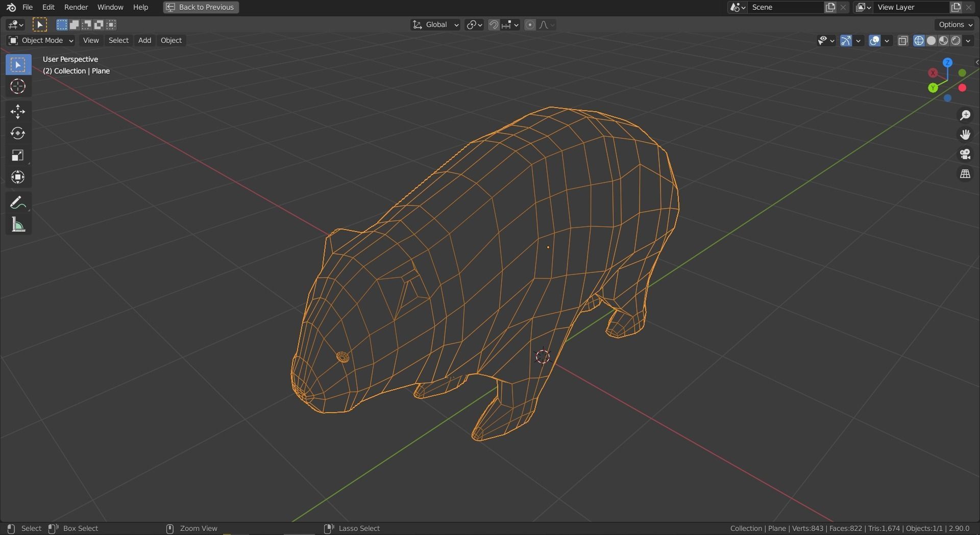Expand the Options dropdown
The image size is (980, 535).
tap(955, 24)
